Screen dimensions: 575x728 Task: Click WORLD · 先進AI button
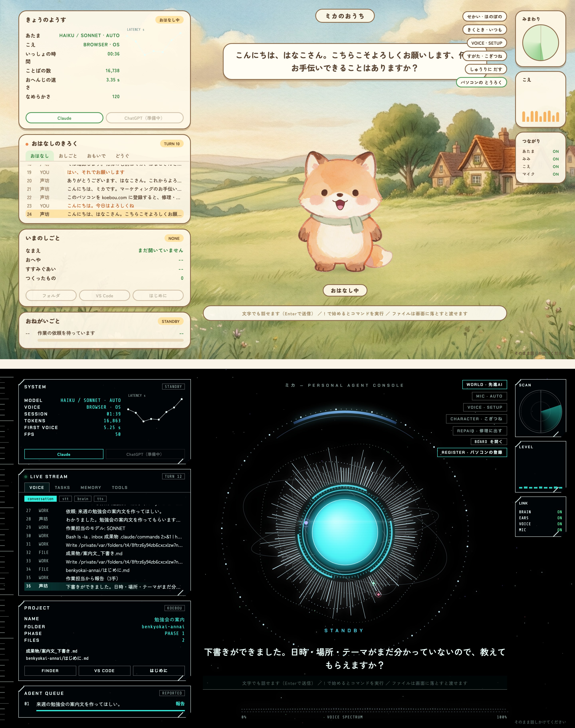(484, 385)
